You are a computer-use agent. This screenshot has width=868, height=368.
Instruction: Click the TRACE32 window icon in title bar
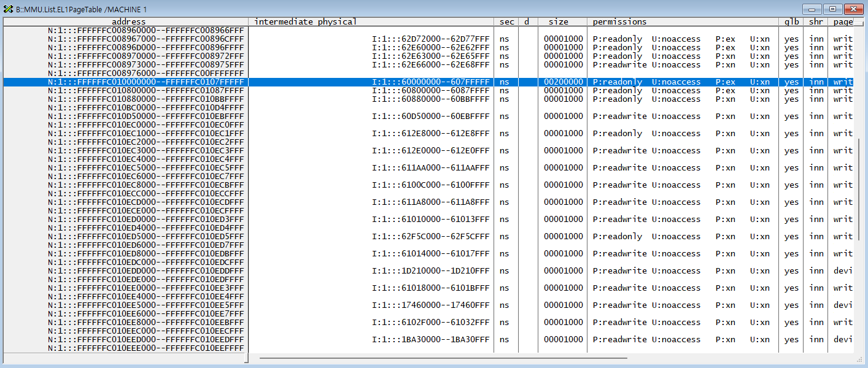pos(8,9)
